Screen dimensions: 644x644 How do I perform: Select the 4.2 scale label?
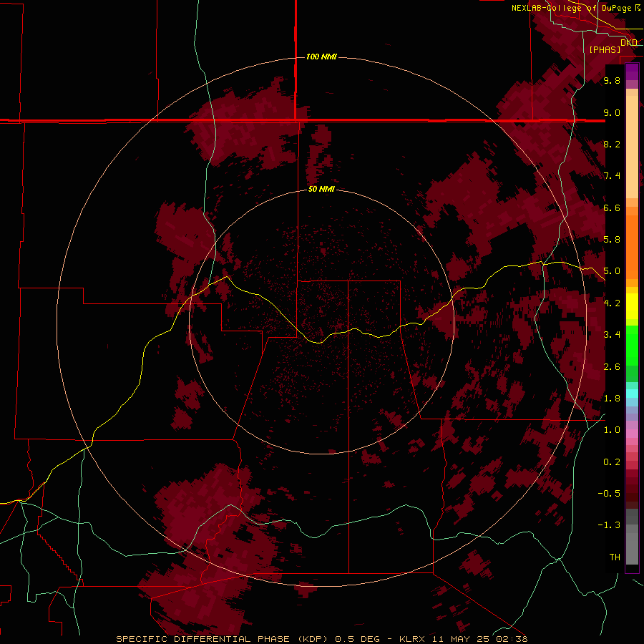point(612,303)
